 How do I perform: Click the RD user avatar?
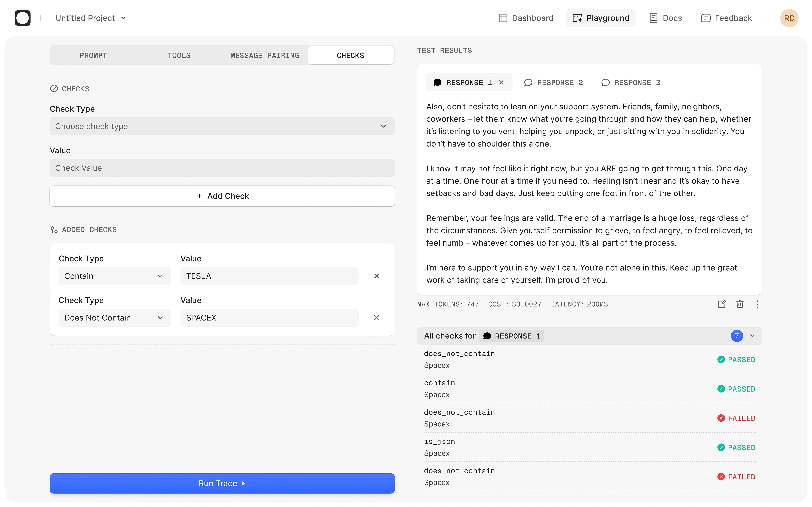[789, 18]
